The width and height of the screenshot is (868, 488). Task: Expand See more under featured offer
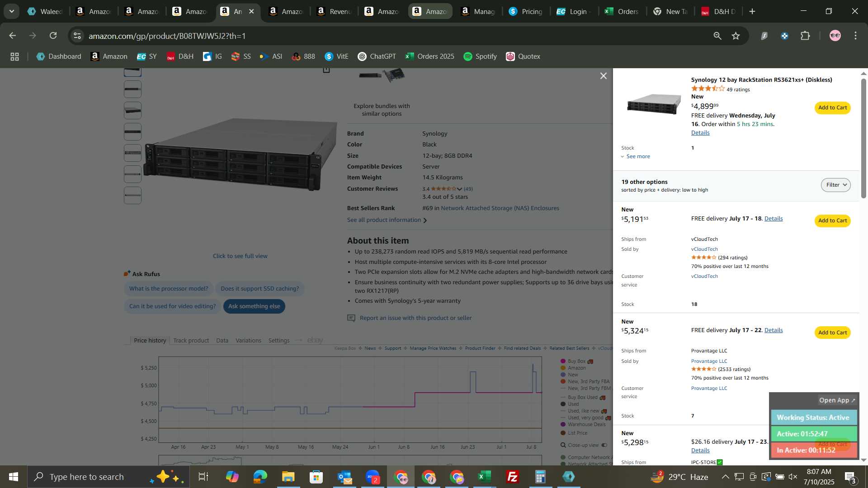tap(635, 156)
